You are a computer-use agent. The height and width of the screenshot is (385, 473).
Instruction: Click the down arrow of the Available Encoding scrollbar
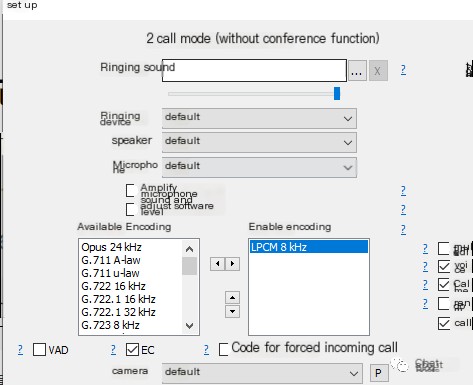point(189,326)
